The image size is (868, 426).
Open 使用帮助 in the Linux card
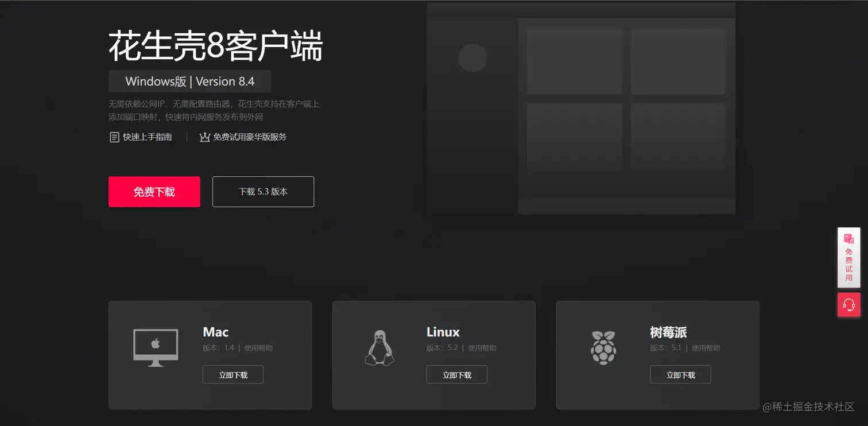pos(482,348)
